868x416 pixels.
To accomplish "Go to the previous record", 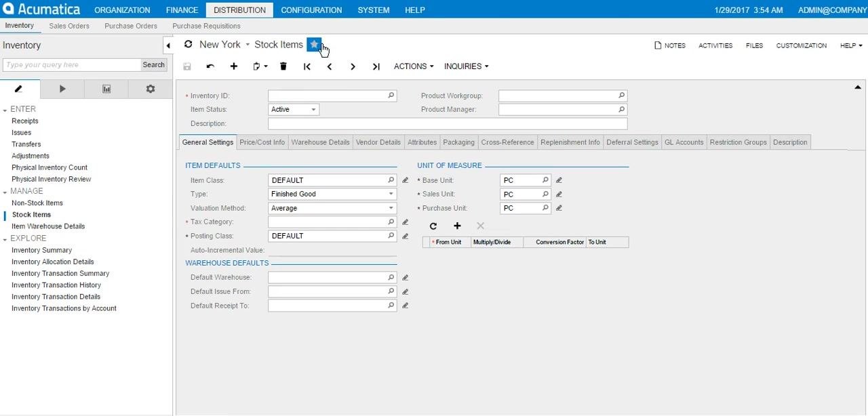I will coord(330,66).
